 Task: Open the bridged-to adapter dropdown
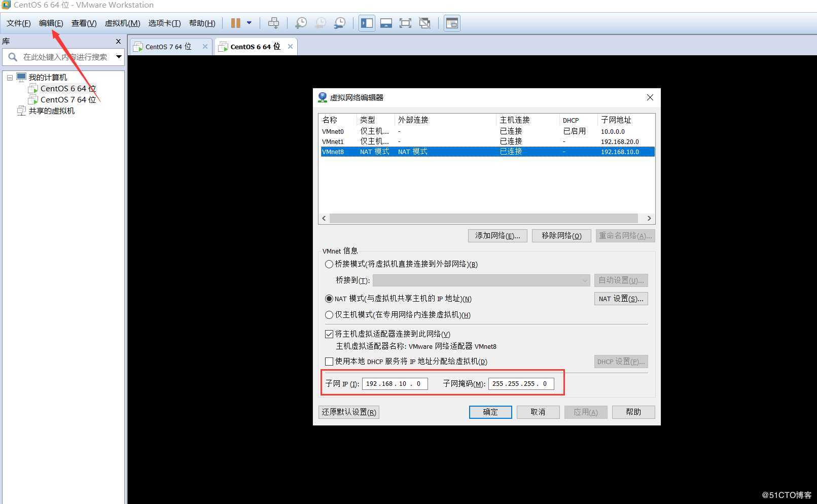tap(584, 280)
